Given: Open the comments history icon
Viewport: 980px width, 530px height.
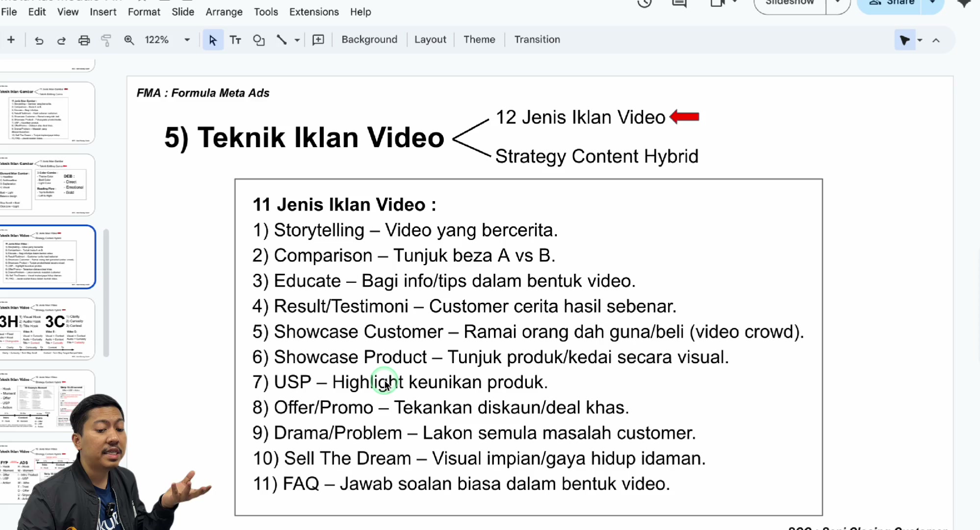Looking at the screenshot, I should (679, 3).
